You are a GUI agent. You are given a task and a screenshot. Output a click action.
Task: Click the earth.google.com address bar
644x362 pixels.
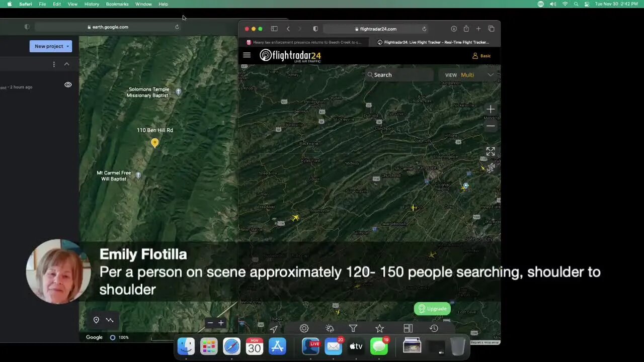tap(107, 27)
